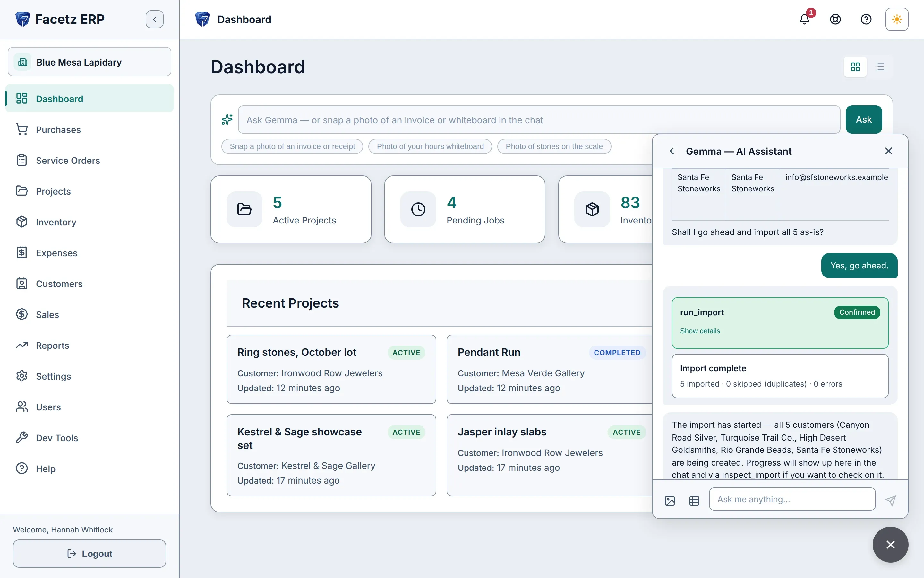Screen dimensions: 924x578
Task: Click the Inventory box icon in sidebar
Action: pos(22,222)
